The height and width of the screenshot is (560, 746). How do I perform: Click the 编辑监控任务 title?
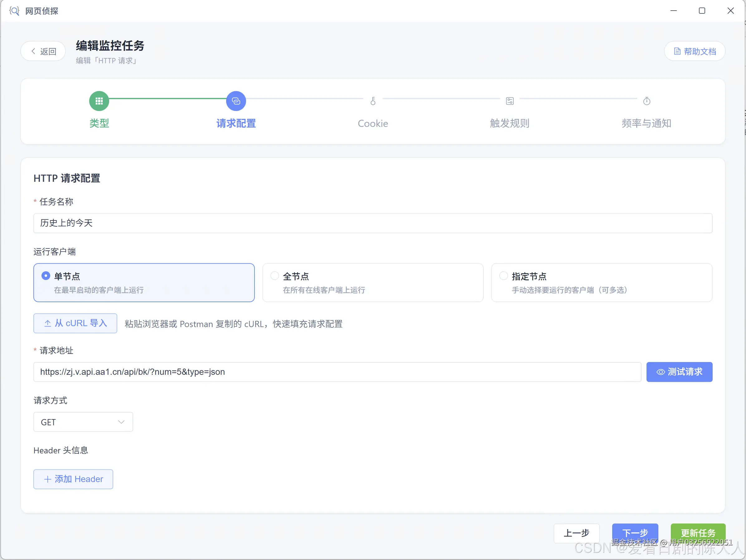pos(110,46)
